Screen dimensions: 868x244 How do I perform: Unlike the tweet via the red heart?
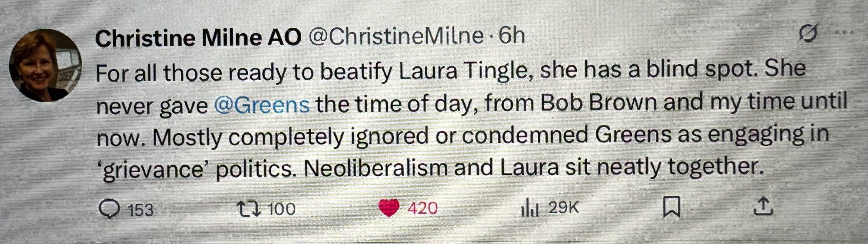point(388,208)
